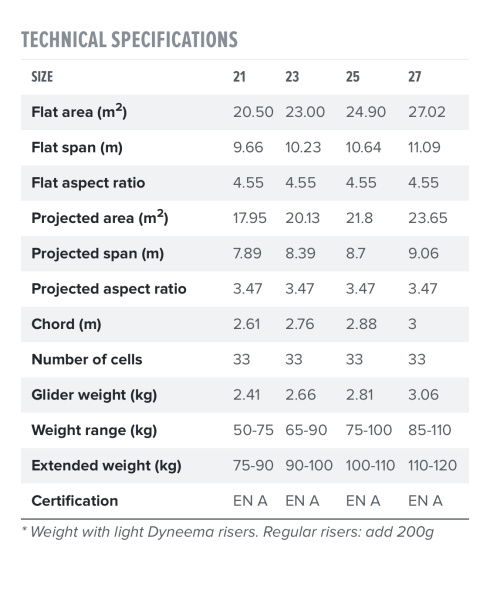Image resolution: width=490 pixels, height=600 pixels.
Task: Click the Flat area (m²) row label
Action: (x=79, y=112)
